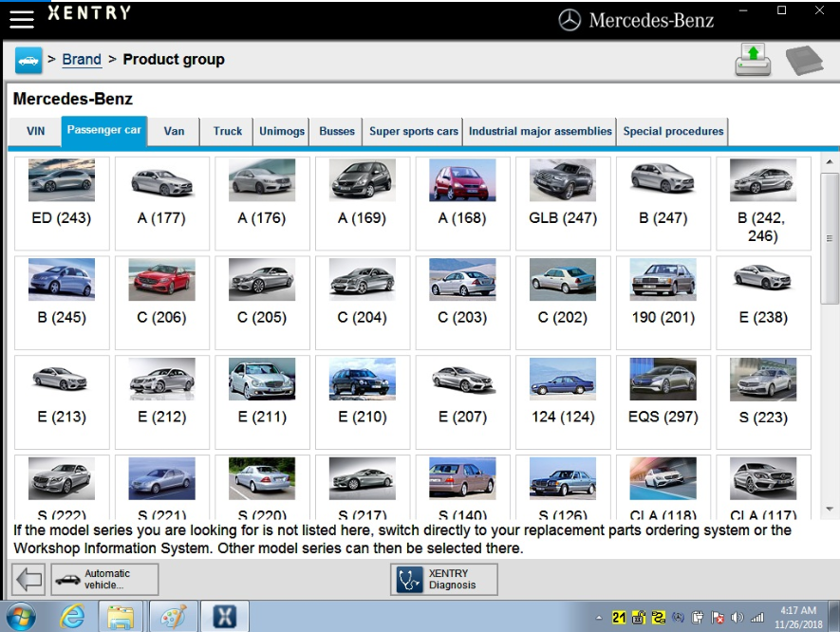Choose the S (217) model tile
The height and width of the screenshot is (632, 840).
tap(363, 488)
